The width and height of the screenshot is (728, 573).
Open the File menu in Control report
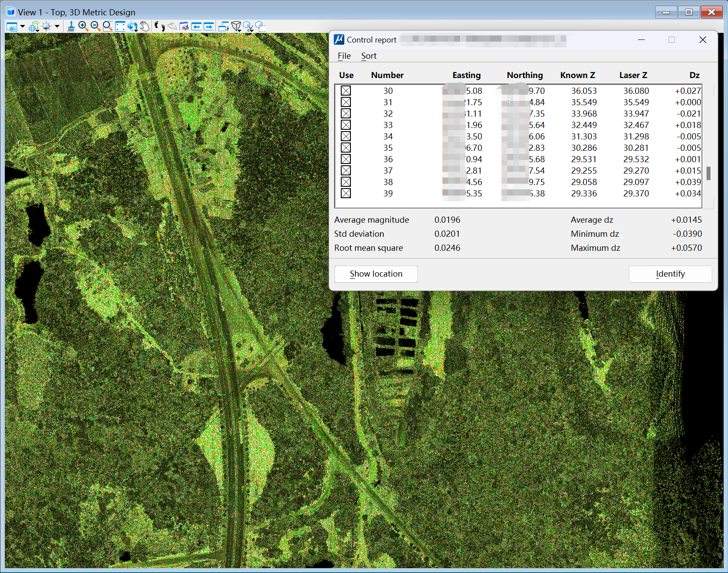point(344,56)
